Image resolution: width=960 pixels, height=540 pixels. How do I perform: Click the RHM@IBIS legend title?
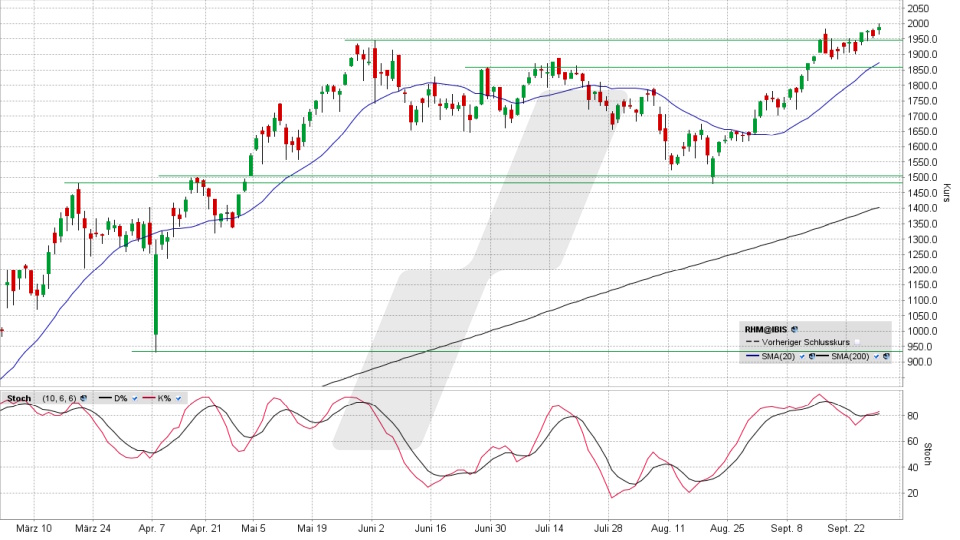click(x=765, y=328)
